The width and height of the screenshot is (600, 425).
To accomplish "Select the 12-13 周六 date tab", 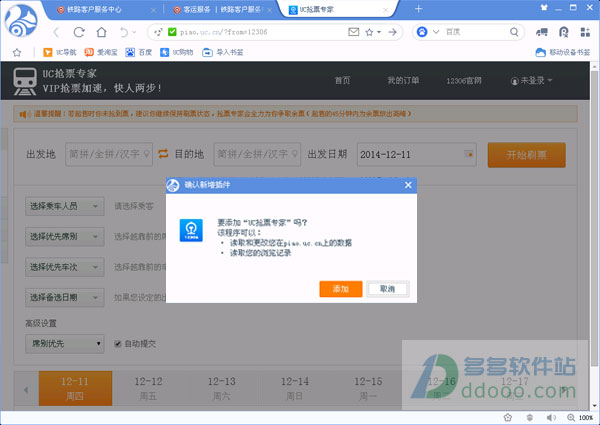I will (221, 388).
